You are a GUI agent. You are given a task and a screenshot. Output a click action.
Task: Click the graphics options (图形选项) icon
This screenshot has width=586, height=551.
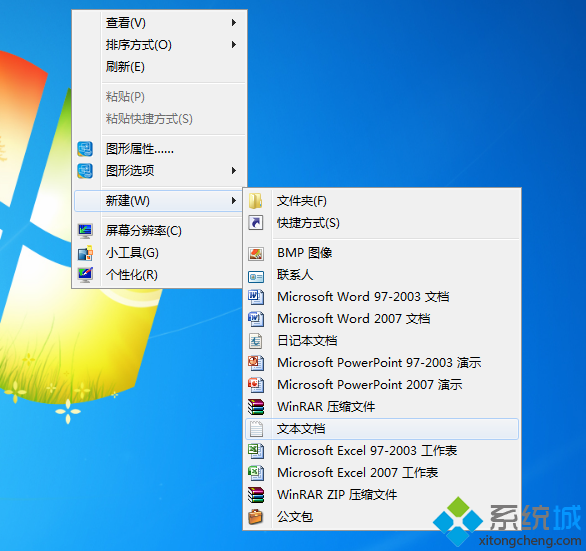[85, 171]
